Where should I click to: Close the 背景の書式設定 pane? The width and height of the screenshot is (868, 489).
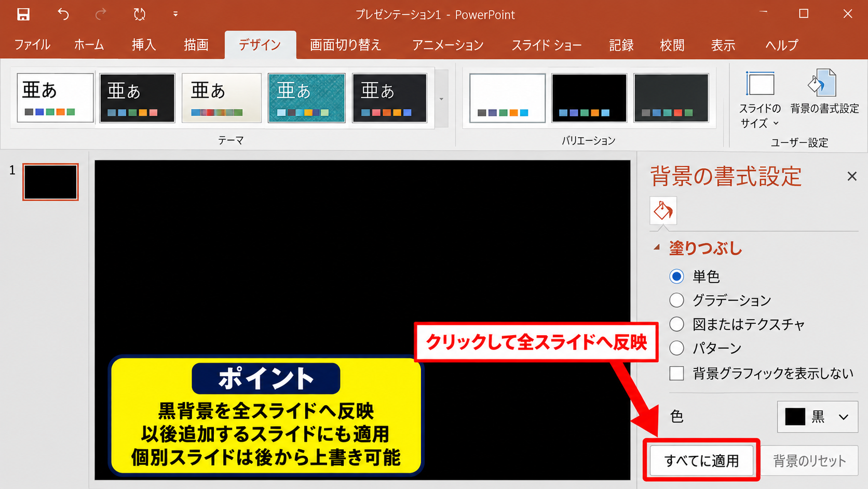(x=852, y=177)
